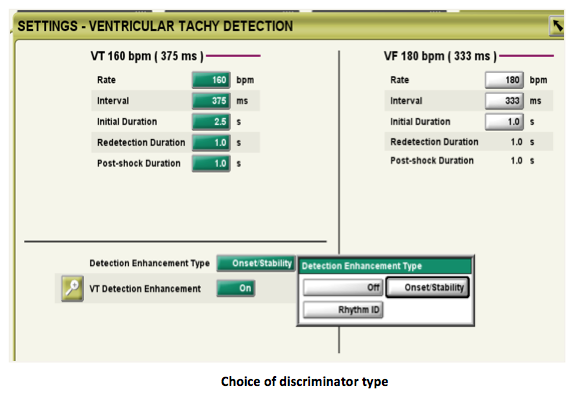Choose Rhythm ID in the popup list
Screen dimensions: 577x398
coord(343,310)
